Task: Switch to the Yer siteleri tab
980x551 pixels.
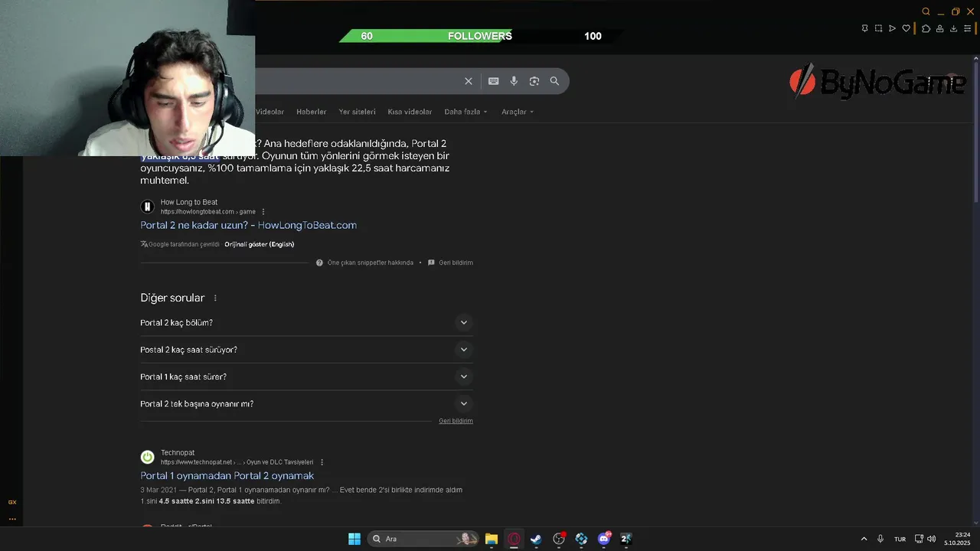Action: (357, 112)
